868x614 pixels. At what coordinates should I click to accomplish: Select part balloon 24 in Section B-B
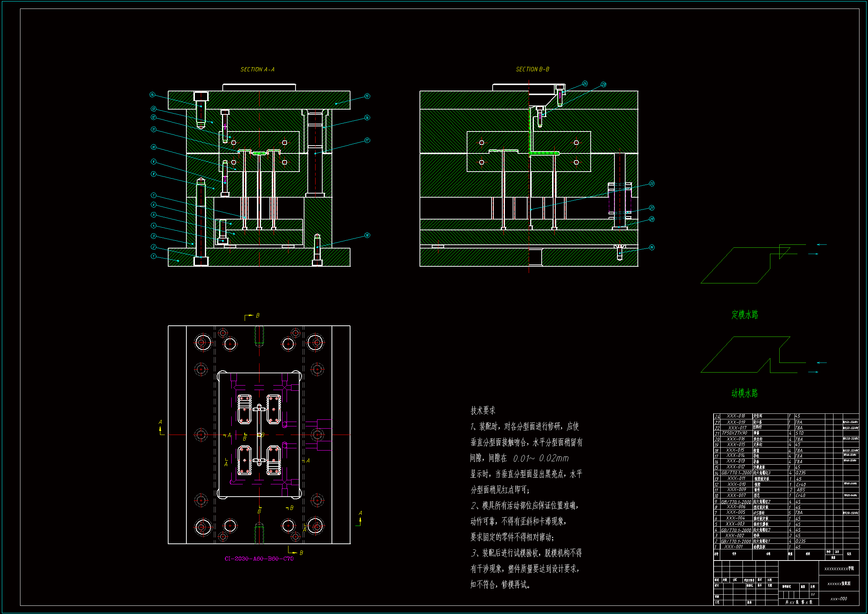(x=585, y=84)
